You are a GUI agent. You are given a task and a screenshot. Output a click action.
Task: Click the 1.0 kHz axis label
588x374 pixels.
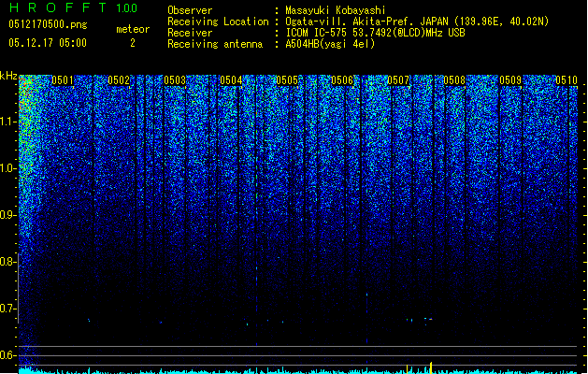(x=8, y=168)
